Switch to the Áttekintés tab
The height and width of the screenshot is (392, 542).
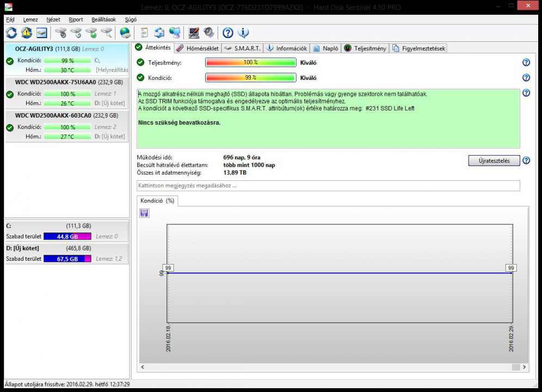(153, 48)
